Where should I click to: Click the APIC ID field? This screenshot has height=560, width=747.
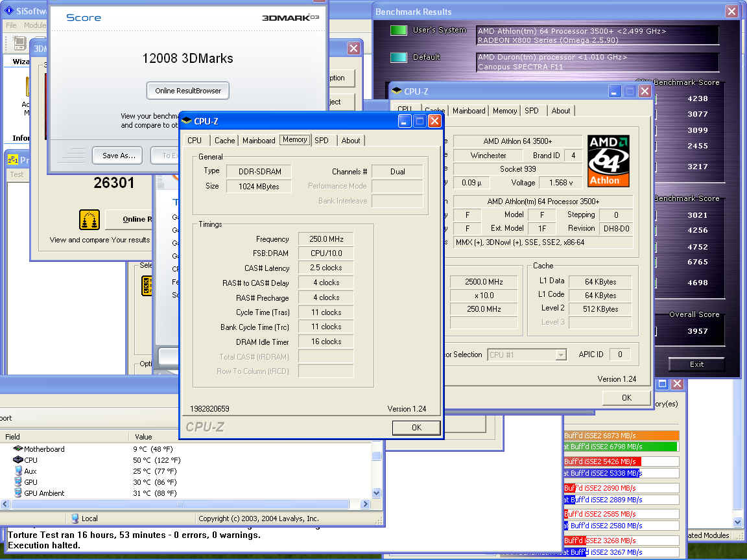click(x=620, y=355)
